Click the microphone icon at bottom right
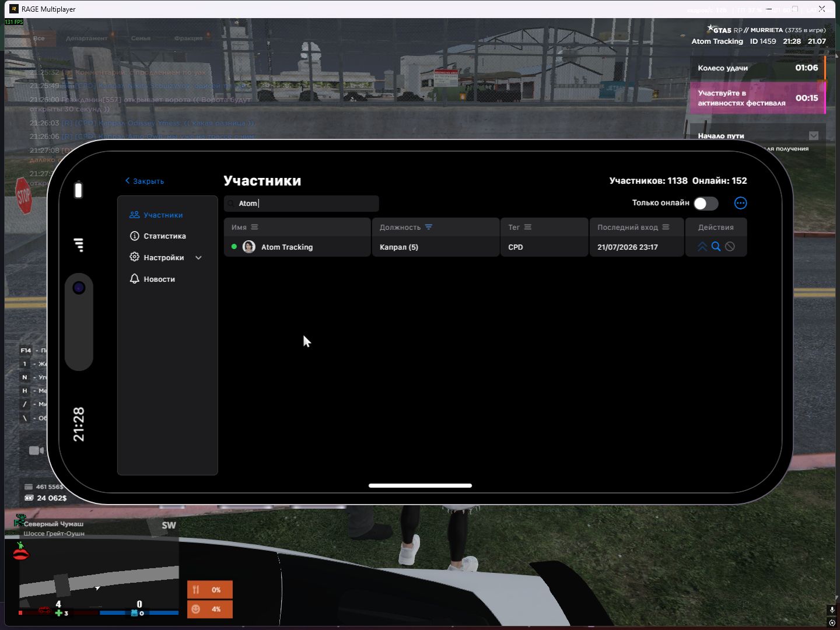 pyautogui.click(x=832, y=610)
